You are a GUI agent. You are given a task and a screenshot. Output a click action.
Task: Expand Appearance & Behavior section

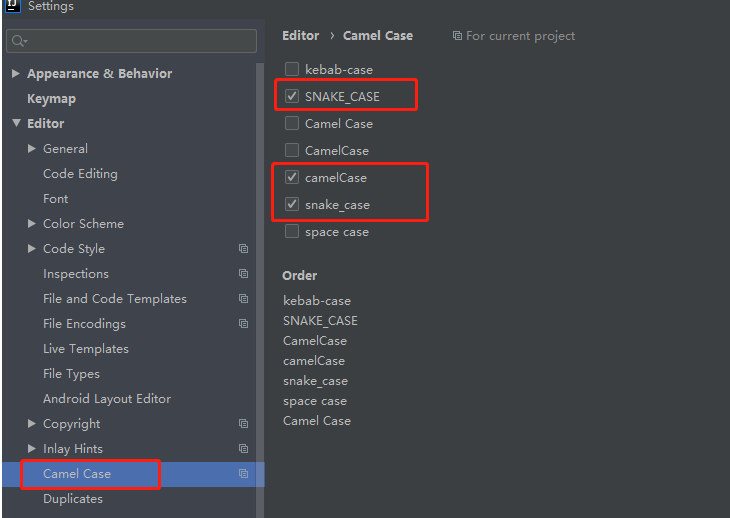point(16,73)
